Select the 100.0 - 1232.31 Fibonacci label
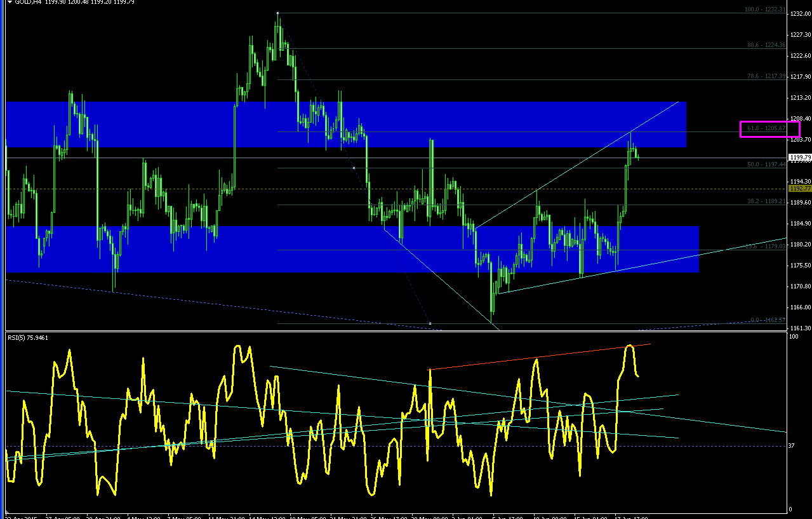Screen dimensions: 812x519 point(765,11)
